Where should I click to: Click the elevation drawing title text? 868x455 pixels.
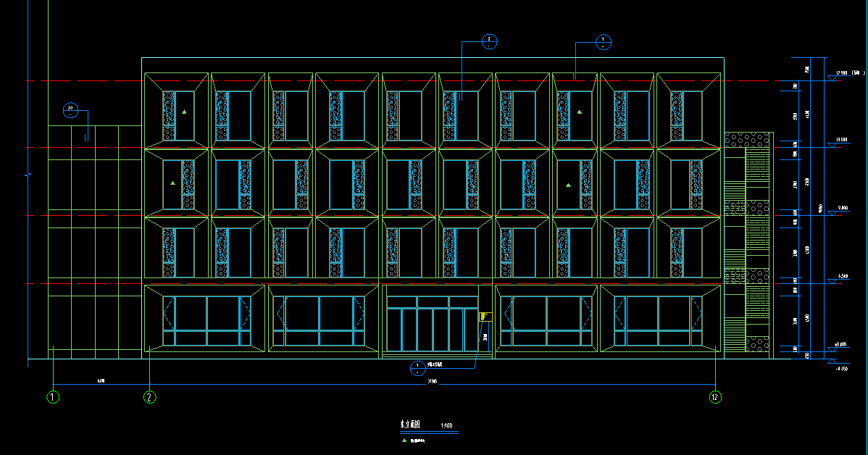click(x=412, y=425)
